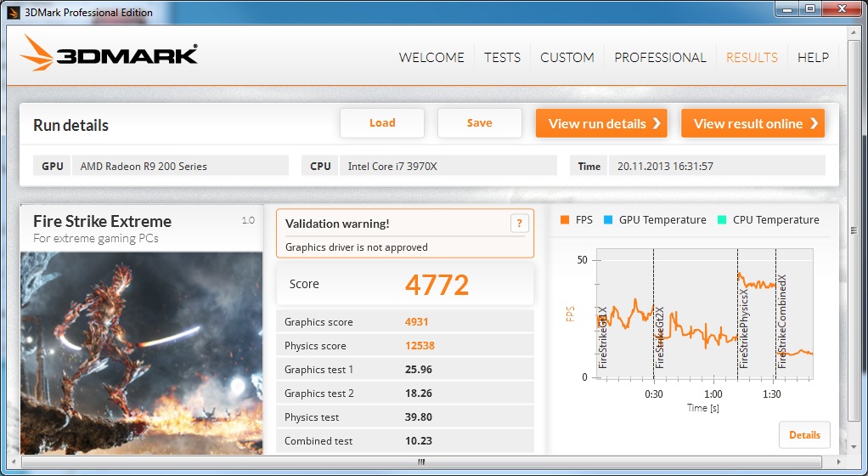Click the GPU Temperature blue legend square
868x476 pixels.
click(x=608, y=220)
